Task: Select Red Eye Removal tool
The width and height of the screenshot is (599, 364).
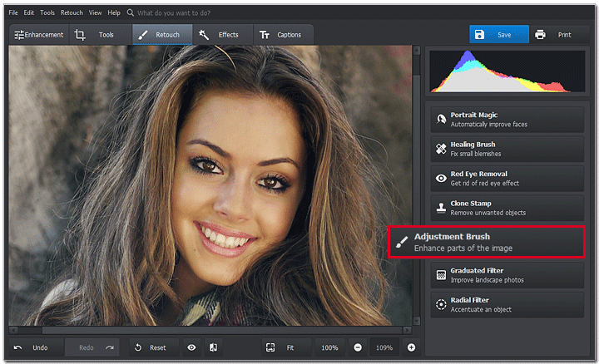Action: pos(507,178)
